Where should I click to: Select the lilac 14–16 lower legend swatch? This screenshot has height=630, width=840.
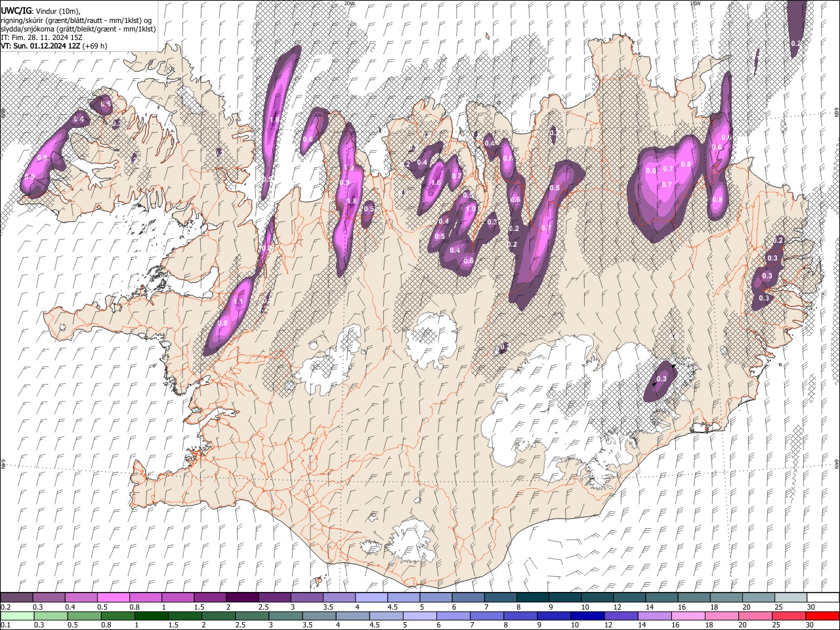[654, 616]
